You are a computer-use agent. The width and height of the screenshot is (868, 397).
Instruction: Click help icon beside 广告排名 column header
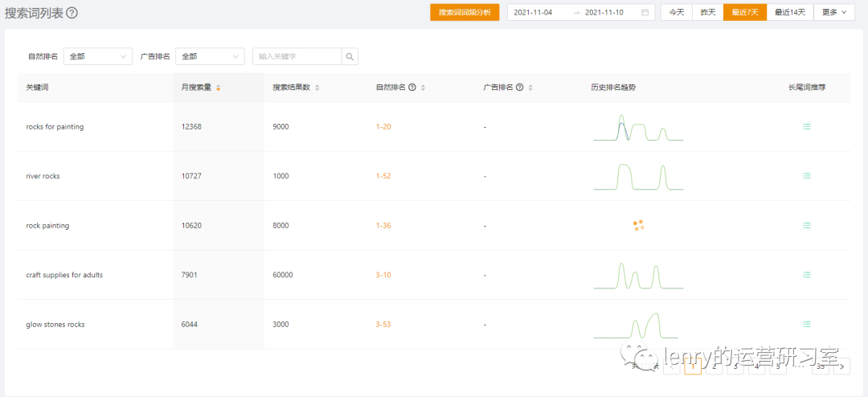coord(519,88)
